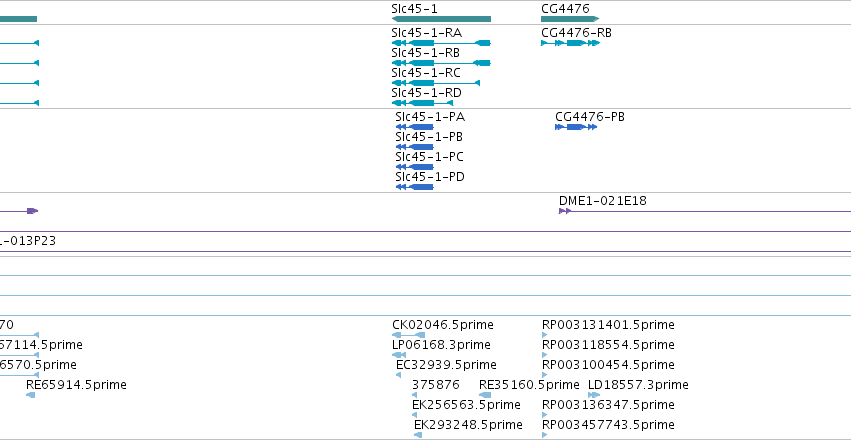Screen dimensions: 851x440
Task: Click the Slc45-1-PB label
Action: (429, 137)
